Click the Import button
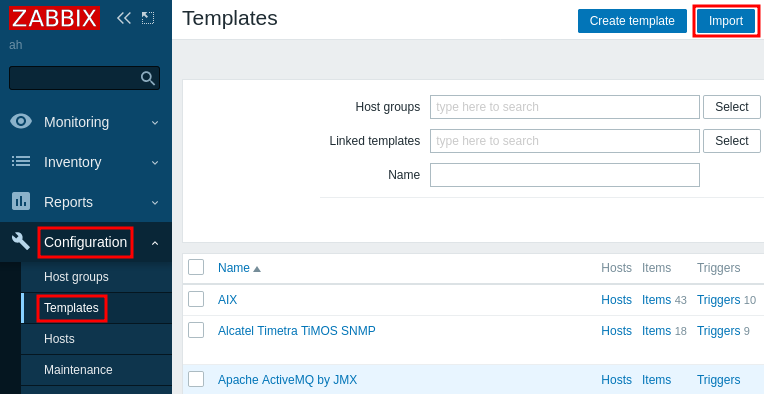The image size is (764, 394). tap(726, 21)
